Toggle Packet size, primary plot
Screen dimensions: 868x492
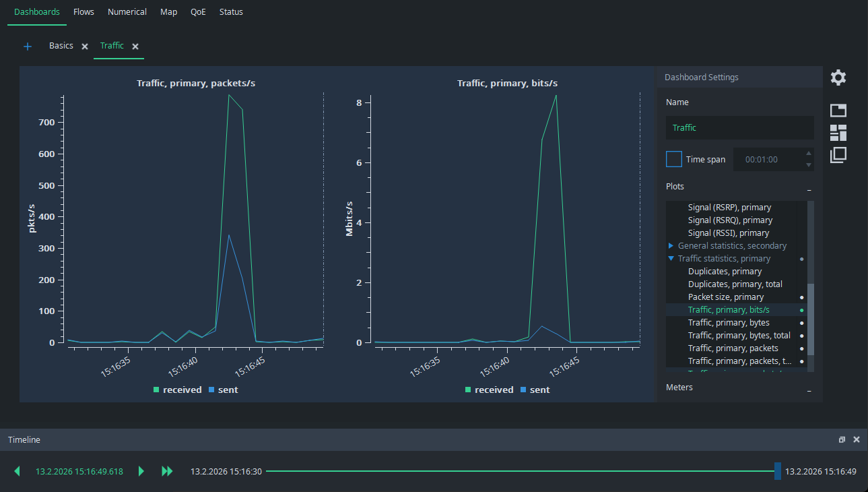[726, 297]
